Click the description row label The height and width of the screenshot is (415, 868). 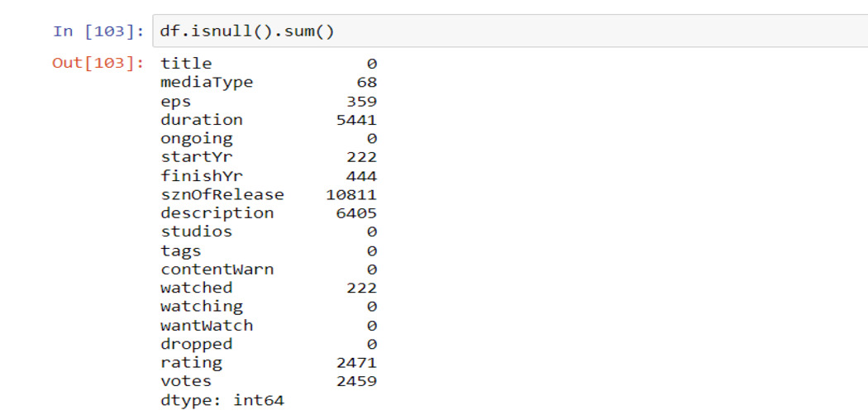[x=217, y=213]
